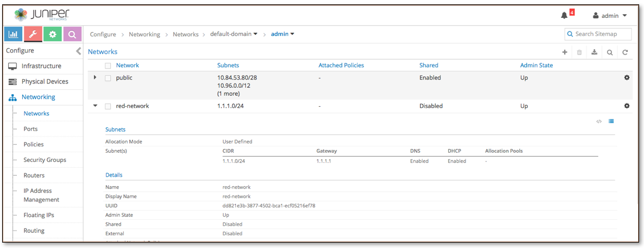
Task: Select the Configure wrench icon
Action: click(x=33, y=35)
